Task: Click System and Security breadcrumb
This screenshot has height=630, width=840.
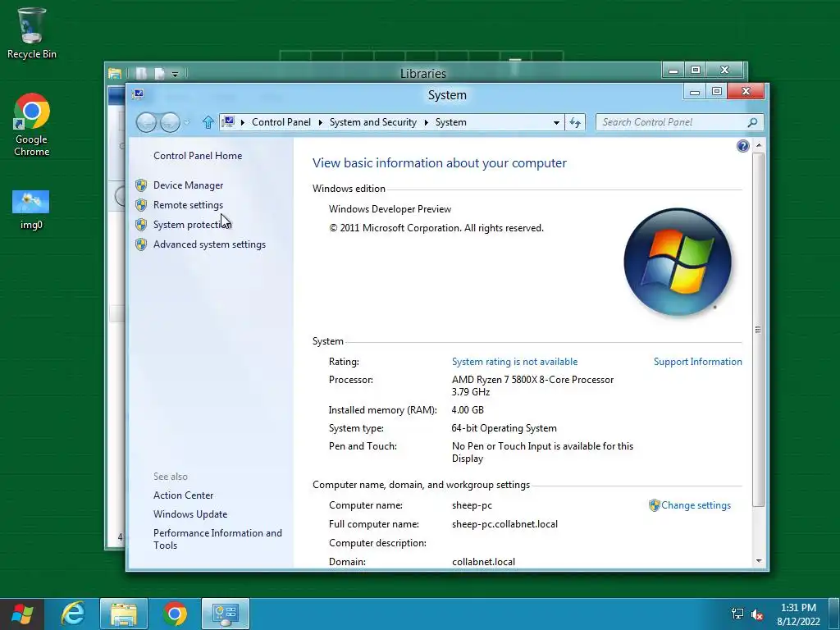Action: 373,123
